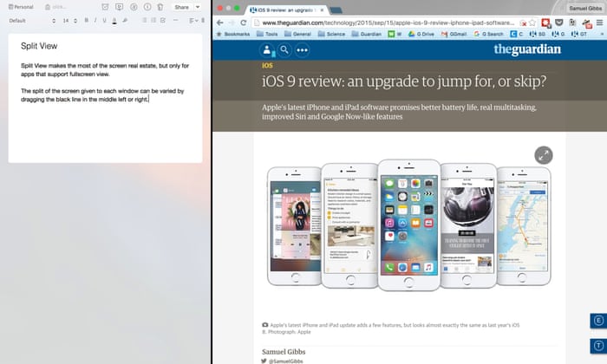Toggle bold formatting in the note

coord(86,19)
